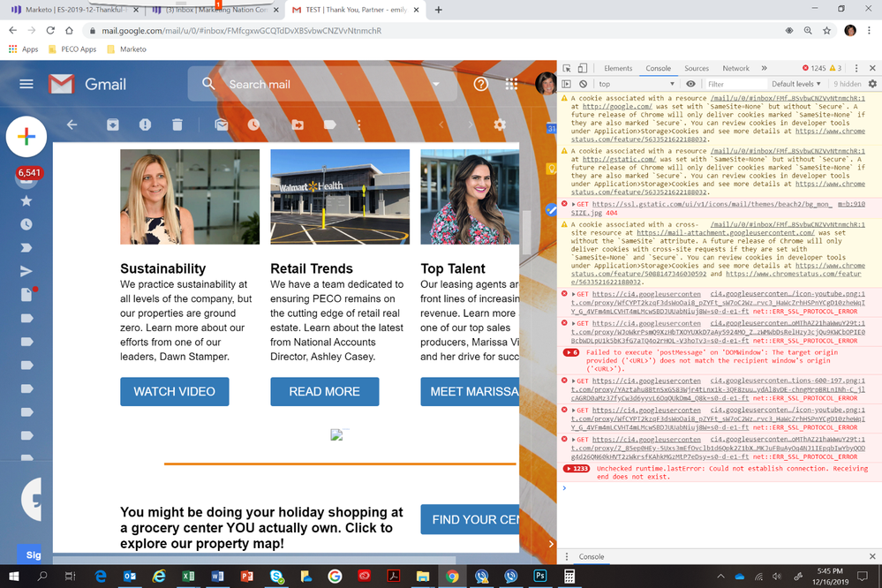Select the top Console tab in DevTools
Viewport: 882px width, 588px height.
pos(658,68)
